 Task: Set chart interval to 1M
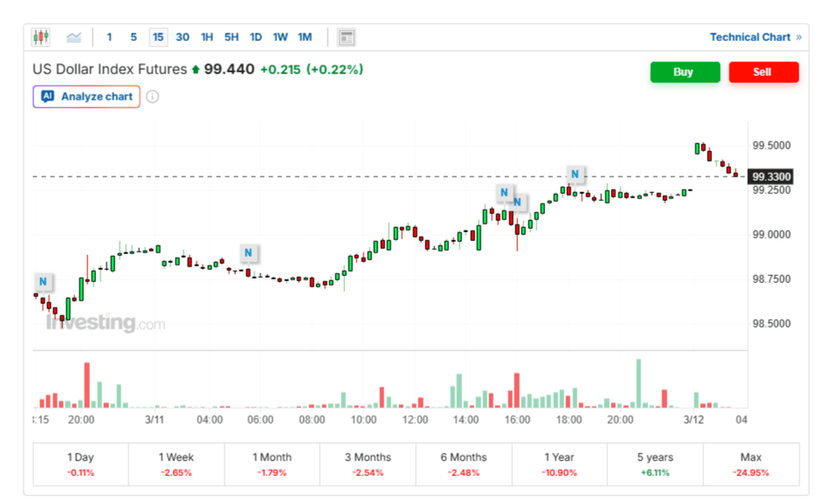click(x=305, y=37)
